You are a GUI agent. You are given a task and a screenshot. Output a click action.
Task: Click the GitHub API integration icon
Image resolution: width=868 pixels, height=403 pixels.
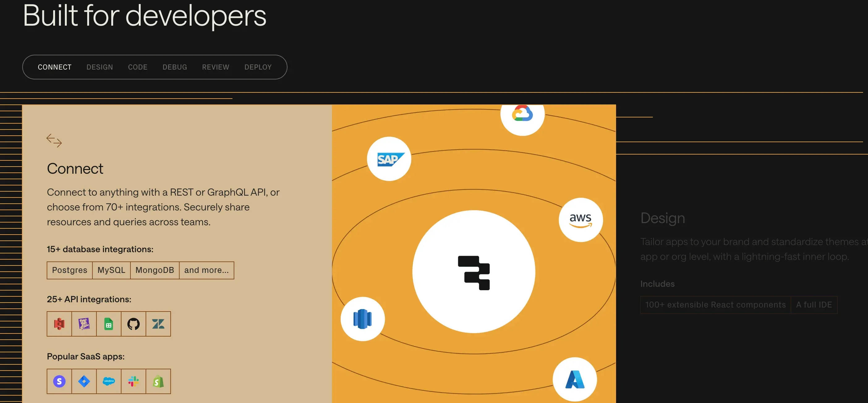(x=134, y=323)
